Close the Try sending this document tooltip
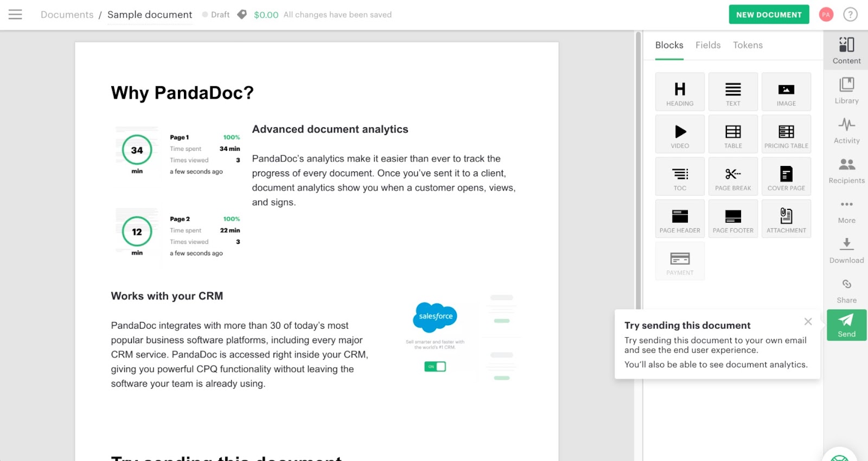Viewport: 868px width, 461px height. [808, 322]
